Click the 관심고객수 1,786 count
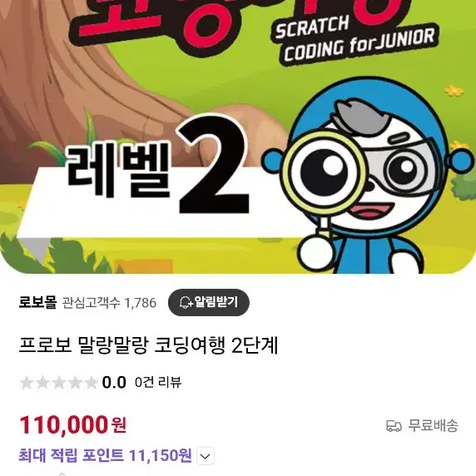Image resolution: width=476 pixels, height=476 pixels. pos(109,303)
